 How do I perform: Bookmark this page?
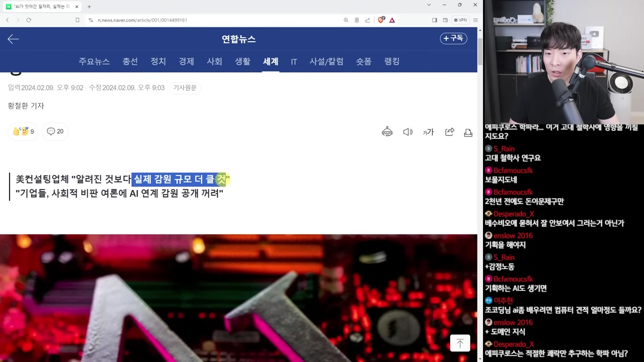coord(77,20)
